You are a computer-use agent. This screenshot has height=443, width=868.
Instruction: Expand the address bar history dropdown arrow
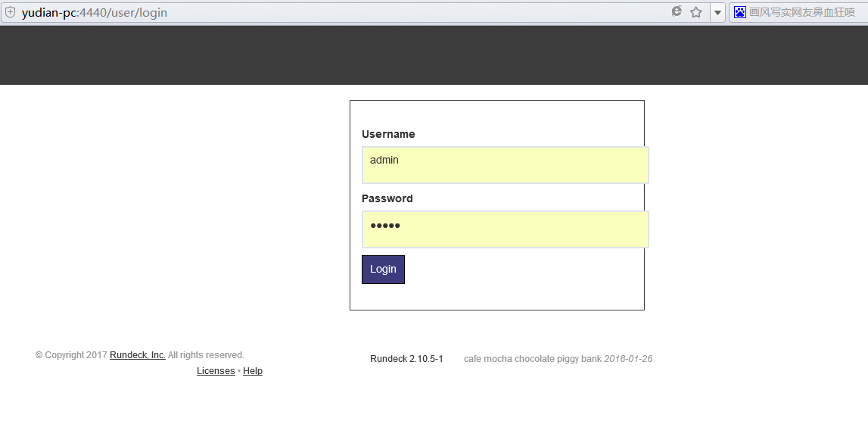tap(717, 13)
